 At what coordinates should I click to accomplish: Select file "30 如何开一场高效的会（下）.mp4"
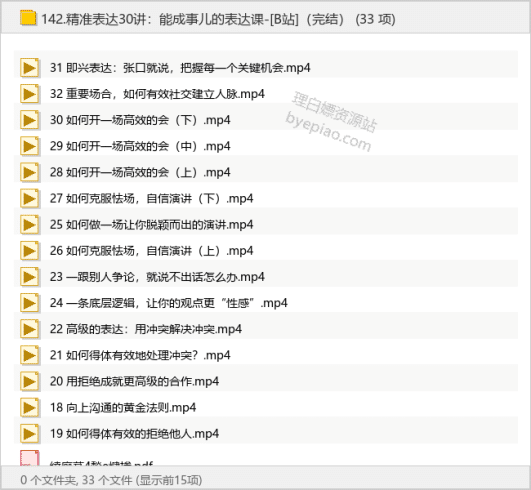tap(140, 120)
